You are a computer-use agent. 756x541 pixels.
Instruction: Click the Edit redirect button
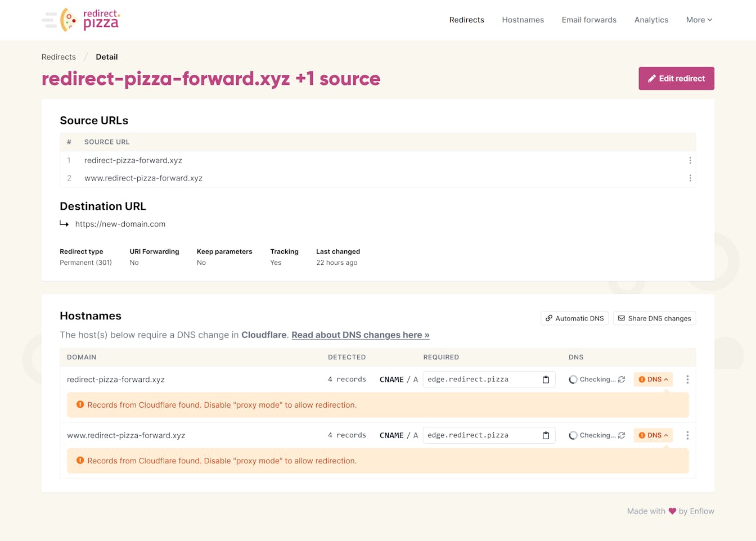[676, 79]
